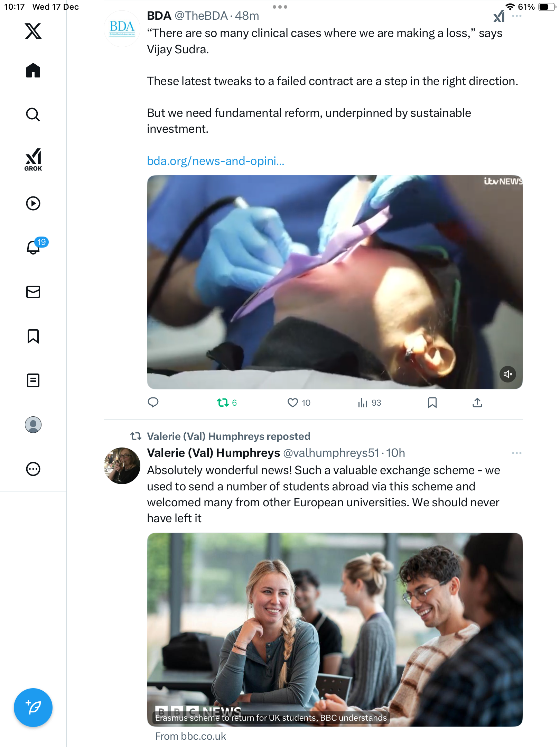Viewport: 560px width, 747px height.
Task: Open the Video tab in sidebar
Action: (33, 203)
